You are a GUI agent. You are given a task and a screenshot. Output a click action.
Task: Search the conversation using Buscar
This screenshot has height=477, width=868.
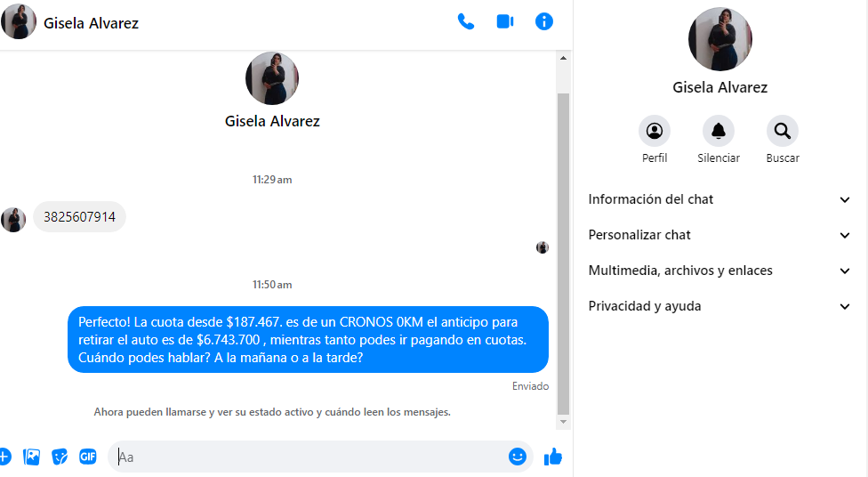(783, 132)
